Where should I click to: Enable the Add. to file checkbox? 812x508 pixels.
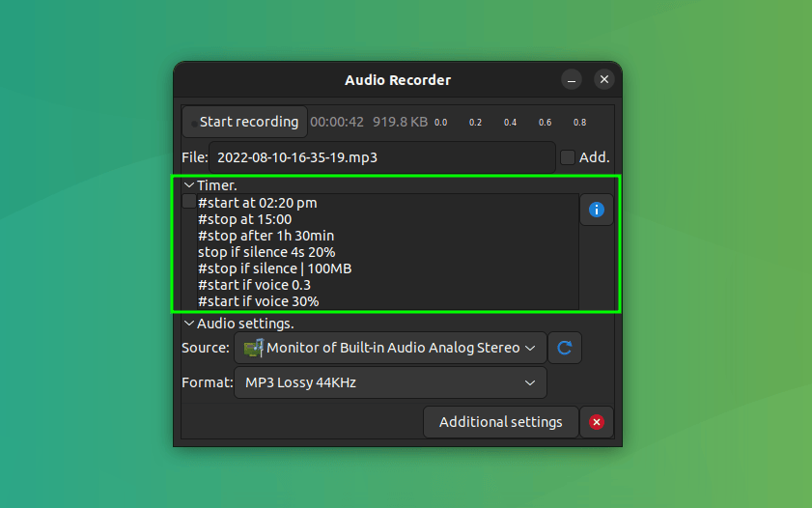click(568, 157)
